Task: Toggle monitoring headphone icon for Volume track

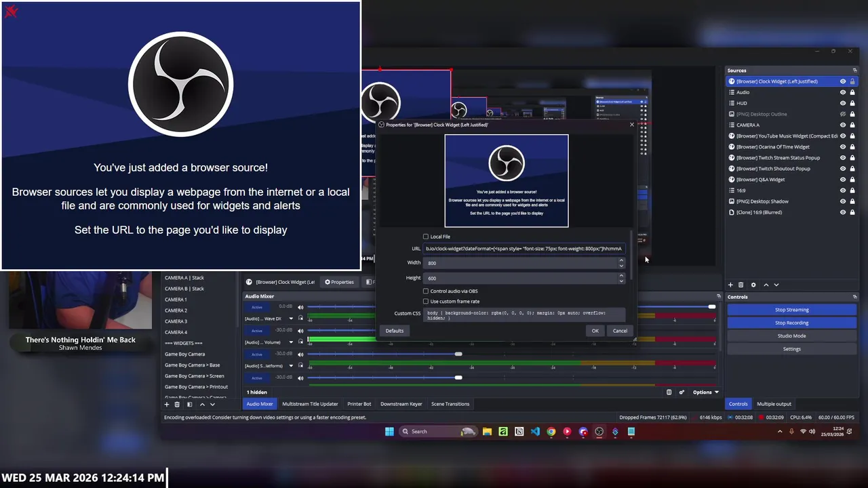Action: [x=300, y=342]
